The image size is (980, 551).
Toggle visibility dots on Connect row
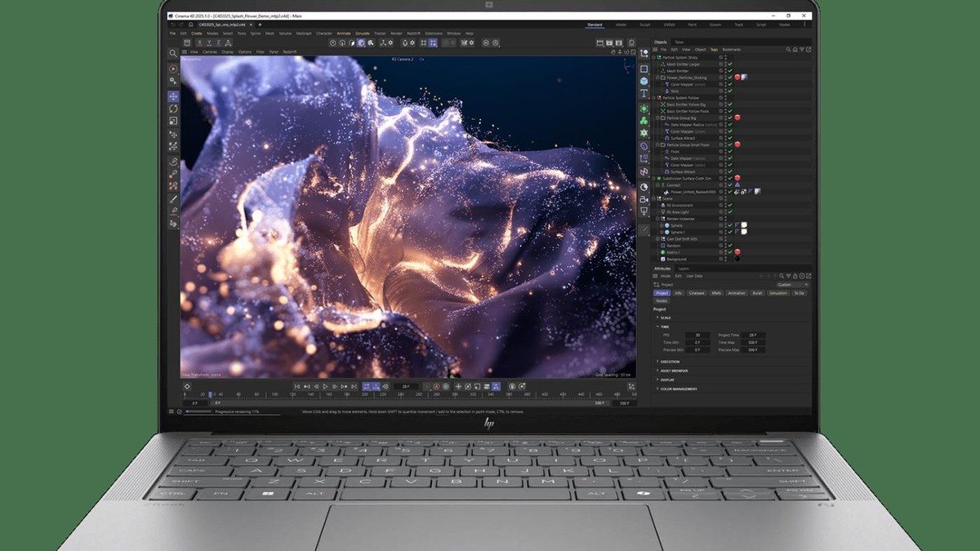click(725, 185)
